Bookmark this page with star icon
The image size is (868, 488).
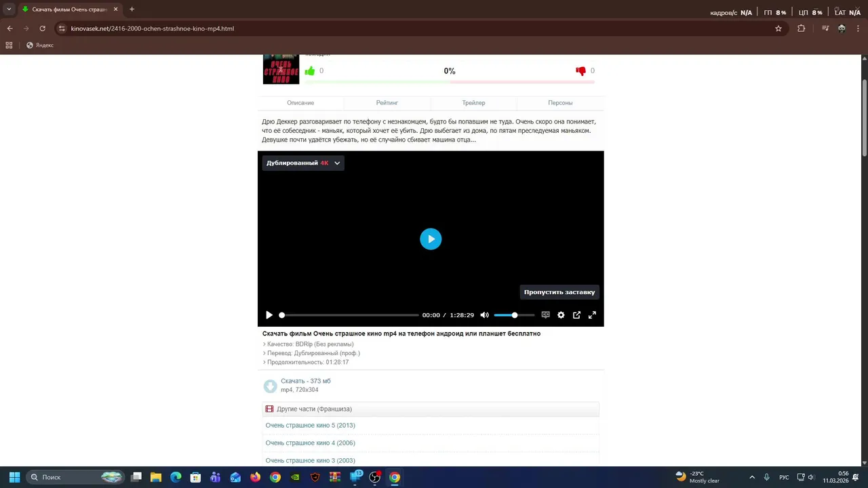[x=778, y=28]
